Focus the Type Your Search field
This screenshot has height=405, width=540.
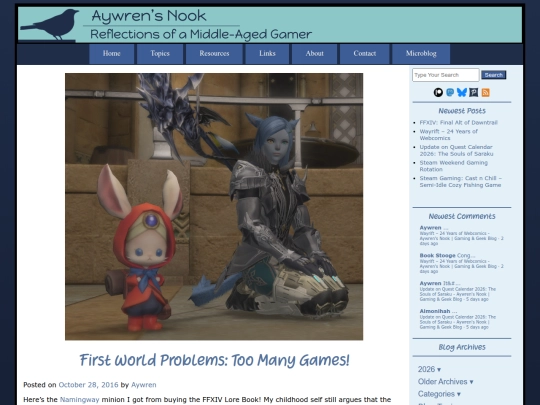[446, 75]
